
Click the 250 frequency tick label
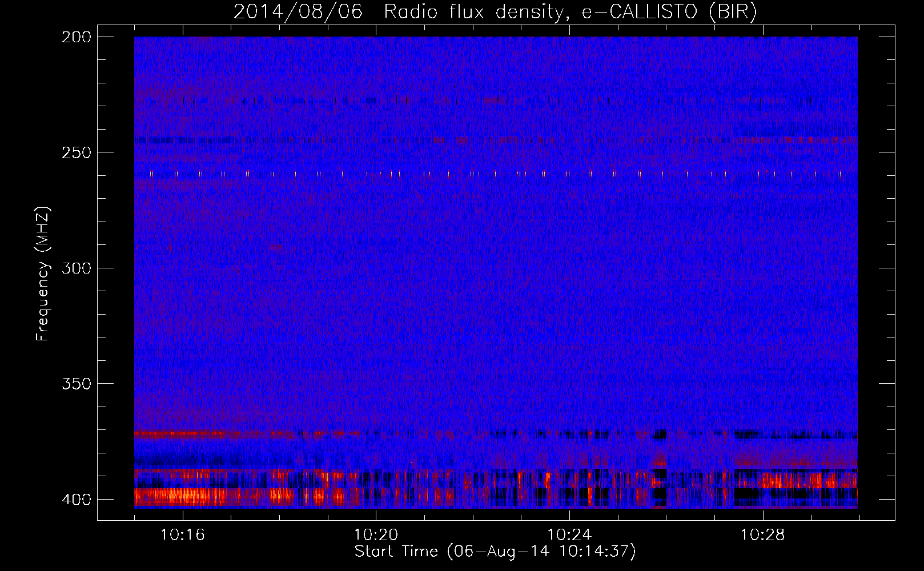[76, 152]
